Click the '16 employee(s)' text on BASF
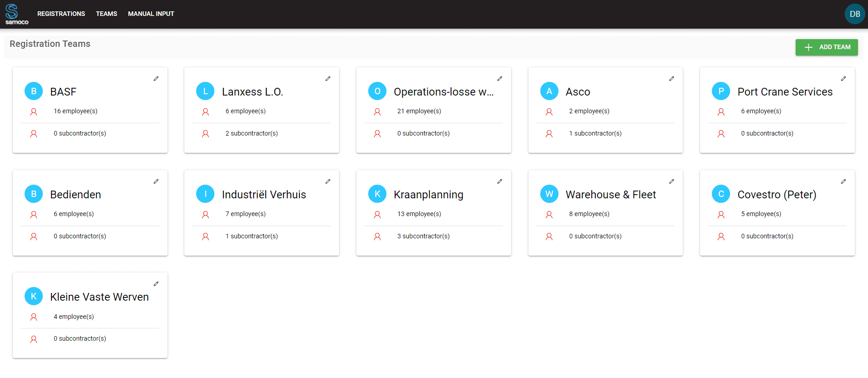Screen dimensions: 868x378 (x=76, y=111)
